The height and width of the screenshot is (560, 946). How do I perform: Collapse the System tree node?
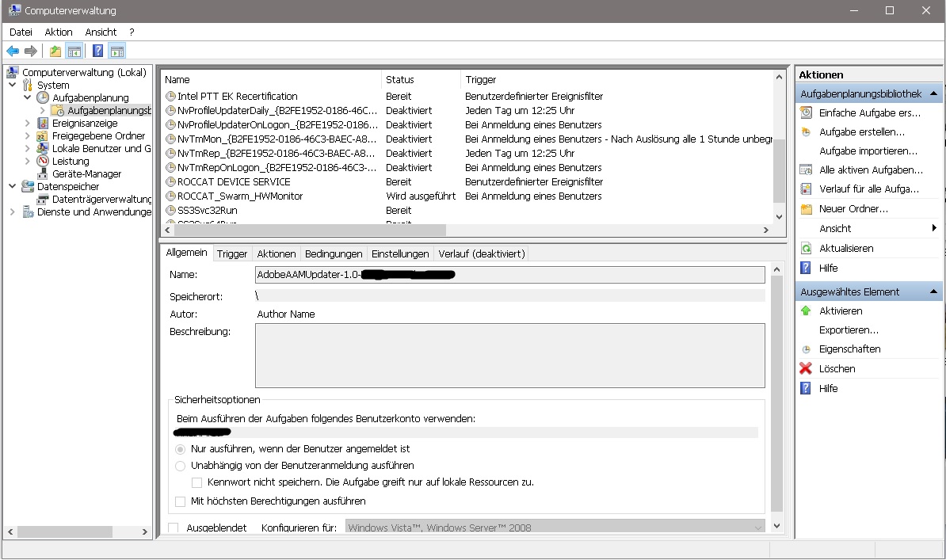(12, 85)
